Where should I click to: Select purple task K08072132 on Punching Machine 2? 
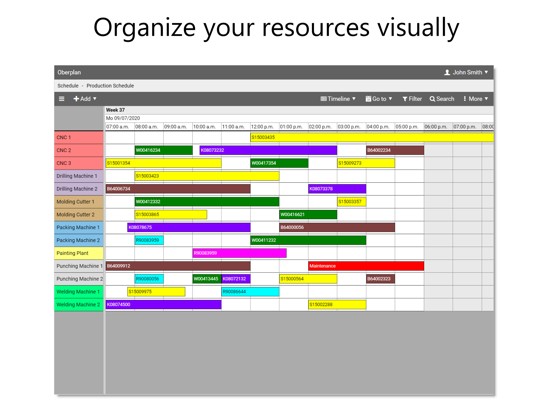pos(236,279)
